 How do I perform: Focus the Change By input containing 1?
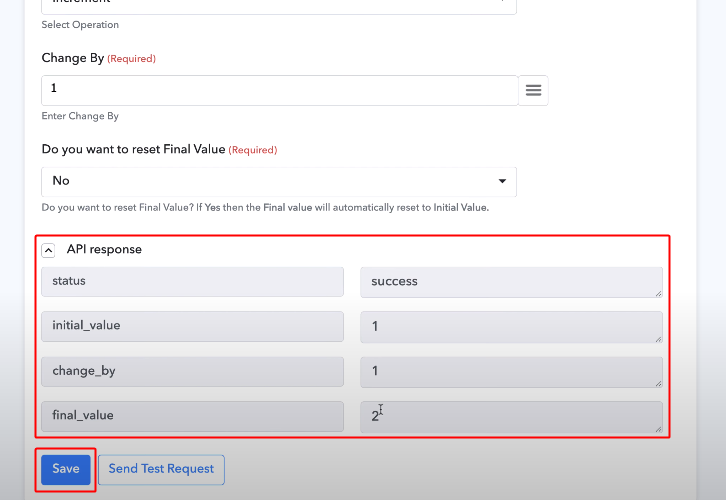[280, 90]
